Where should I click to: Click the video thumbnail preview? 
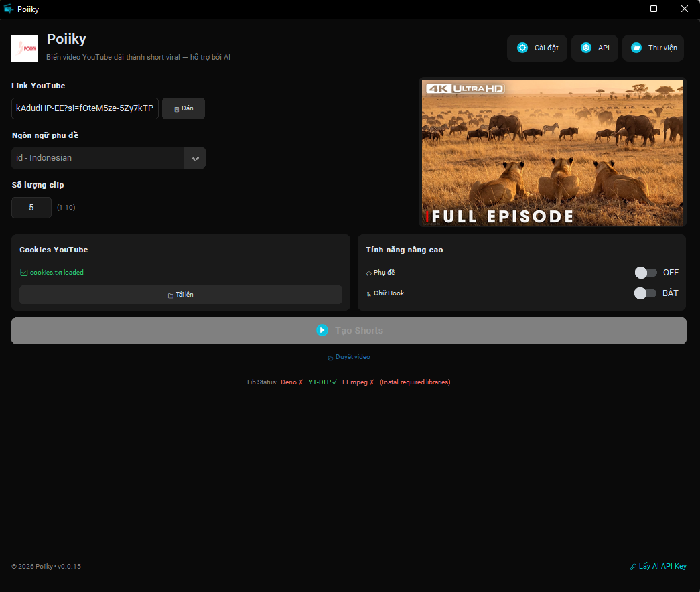(x=552, y=152)
